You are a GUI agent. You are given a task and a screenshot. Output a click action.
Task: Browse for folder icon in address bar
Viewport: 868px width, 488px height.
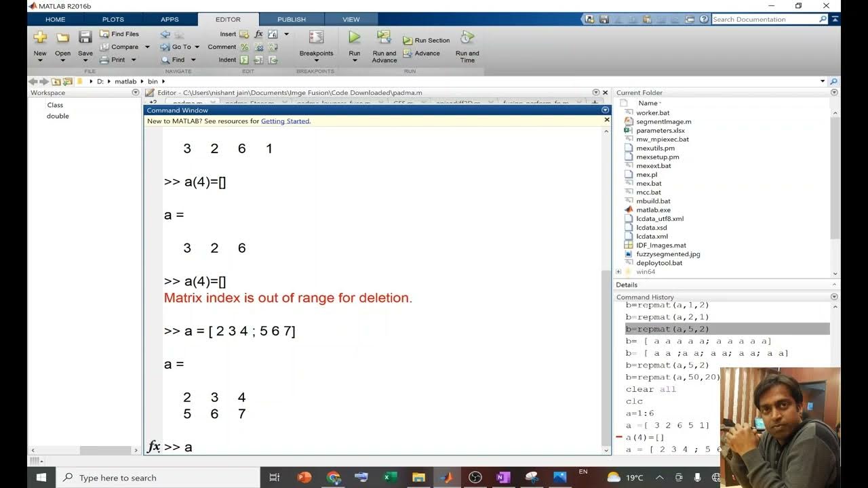(68, 81)
